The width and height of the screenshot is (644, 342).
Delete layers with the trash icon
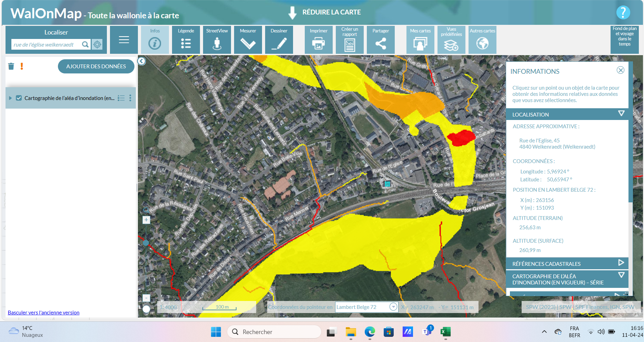click(x=11, y=66)
